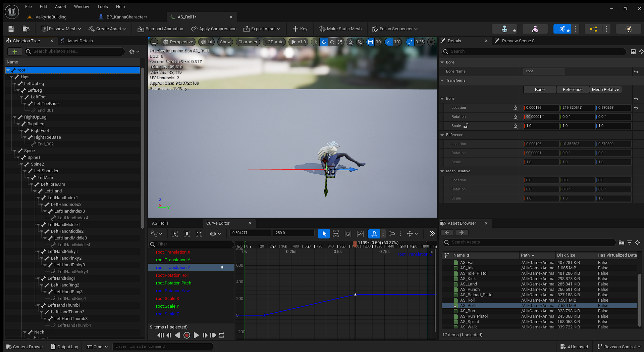Frame the curve editor to fit all keys

point(199,234)
